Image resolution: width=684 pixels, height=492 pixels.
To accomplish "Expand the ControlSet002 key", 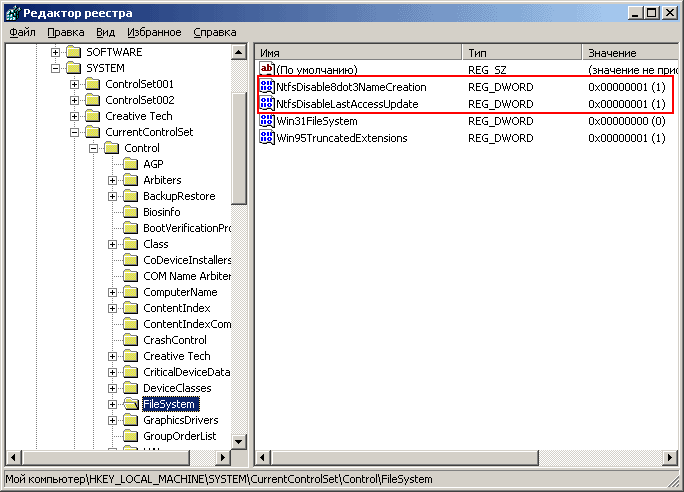I will pyautogui.click(x=75, y=100).
